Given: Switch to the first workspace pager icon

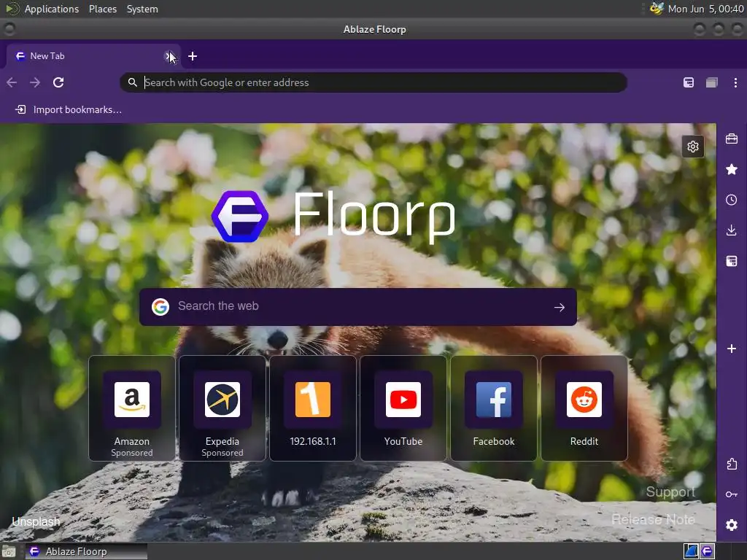Looking at the screenshot, I should pyautogui.click(x=692, y=551).
